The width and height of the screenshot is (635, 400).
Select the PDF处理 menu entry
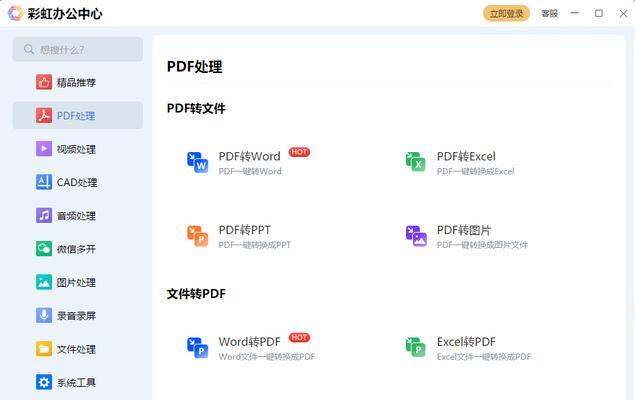pyautogui.click(x=78, y=115)
